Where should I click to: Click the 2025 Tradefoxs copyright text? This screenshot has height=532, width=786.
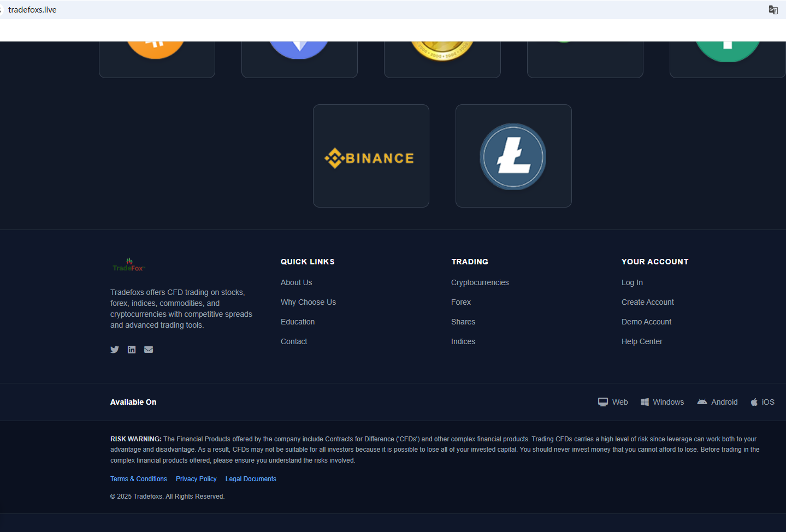(167, 496)
